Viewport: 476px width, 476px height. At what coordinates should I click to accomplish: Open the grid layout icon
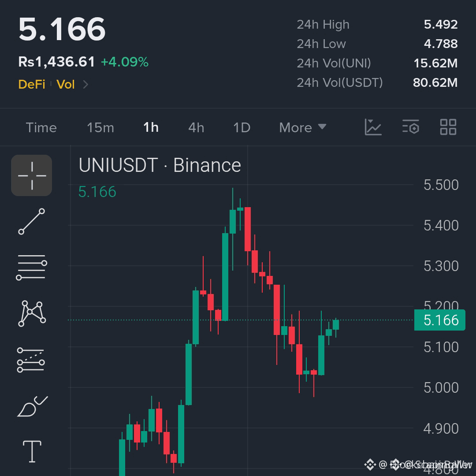click(x=448, y=127)
